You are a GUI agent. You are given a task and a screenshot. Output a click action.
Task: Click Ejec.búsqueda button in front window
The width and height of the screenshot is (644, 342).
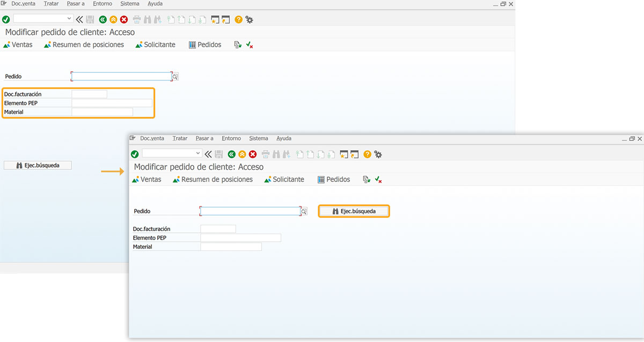point(354,211)
